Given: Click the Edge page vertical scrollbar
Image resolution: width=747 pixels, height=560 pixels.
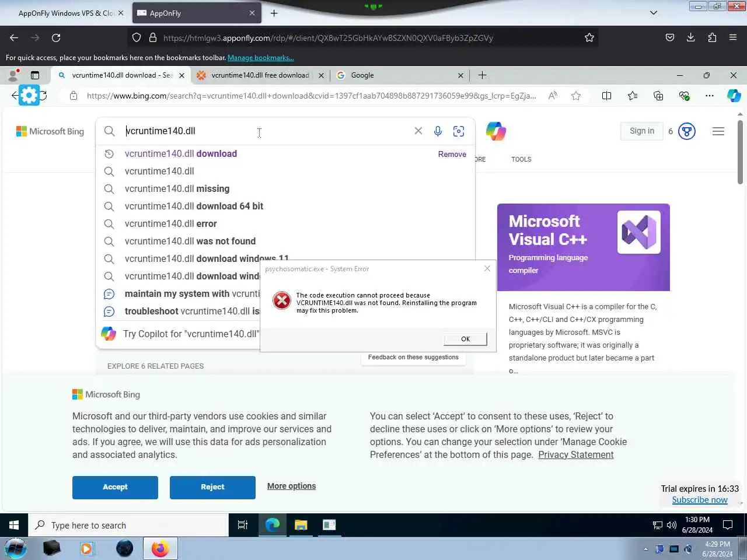Looking at the screenshot, I should coord(741,152).
